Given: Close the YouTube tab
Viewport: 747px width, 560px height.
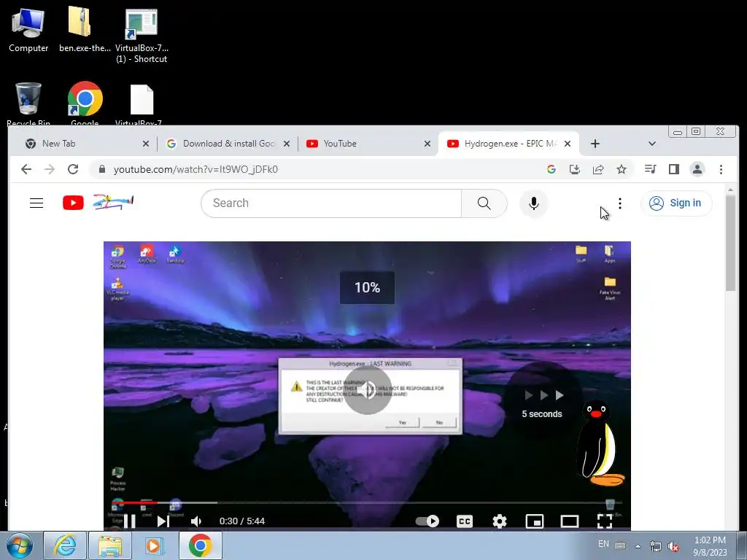Looking at the screenshot, I should [x=427, y=144].
